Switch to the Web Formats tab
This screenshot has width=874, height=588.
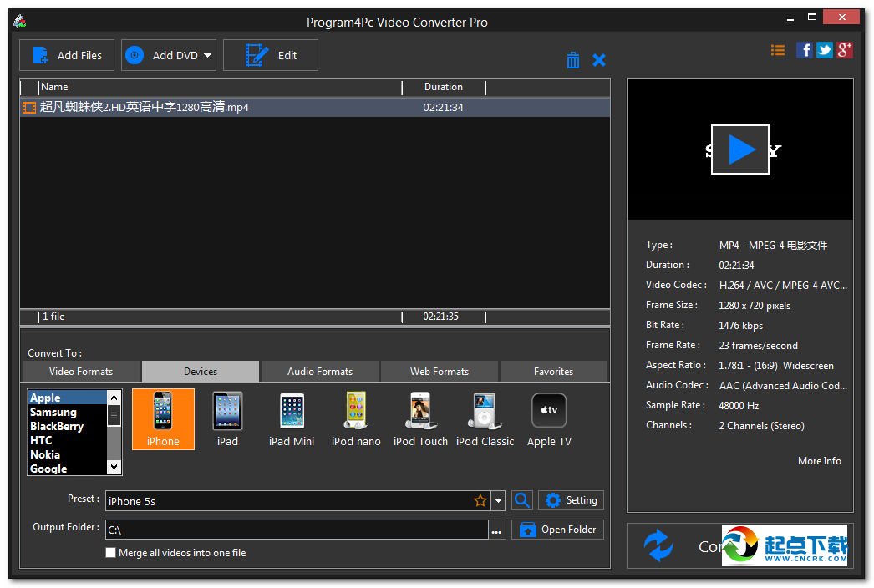click(440, 371)
